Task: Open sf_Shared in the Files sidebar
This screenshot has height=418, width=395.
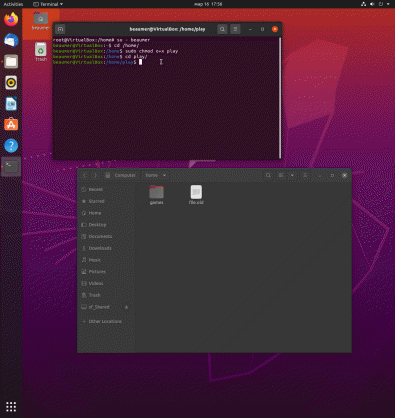Action: [106, 307]
